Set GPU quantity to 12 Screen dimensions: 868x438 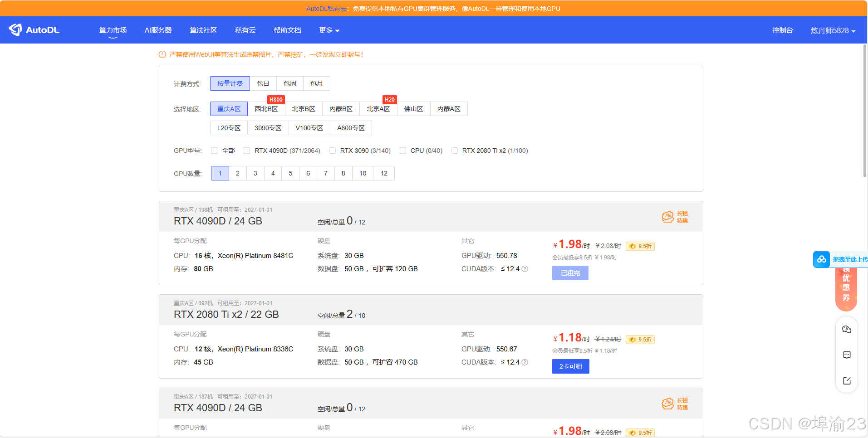pos(384,173)
